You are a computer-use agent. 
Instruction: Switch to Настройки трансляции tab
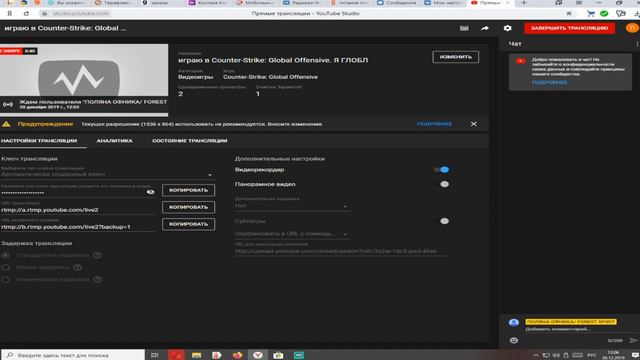click(x=39, y=141)
